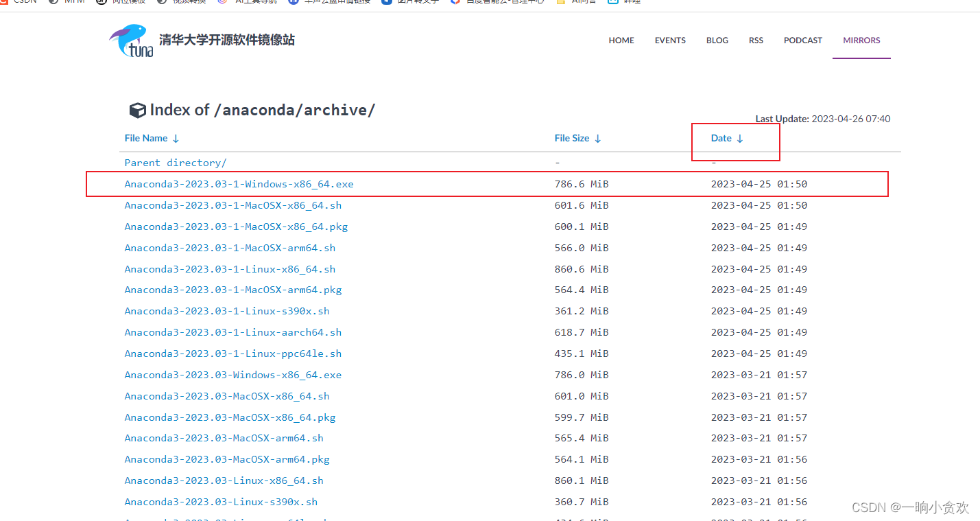Click the 599.7 MiB file size
Screen dimensions: 980x521
582,417
